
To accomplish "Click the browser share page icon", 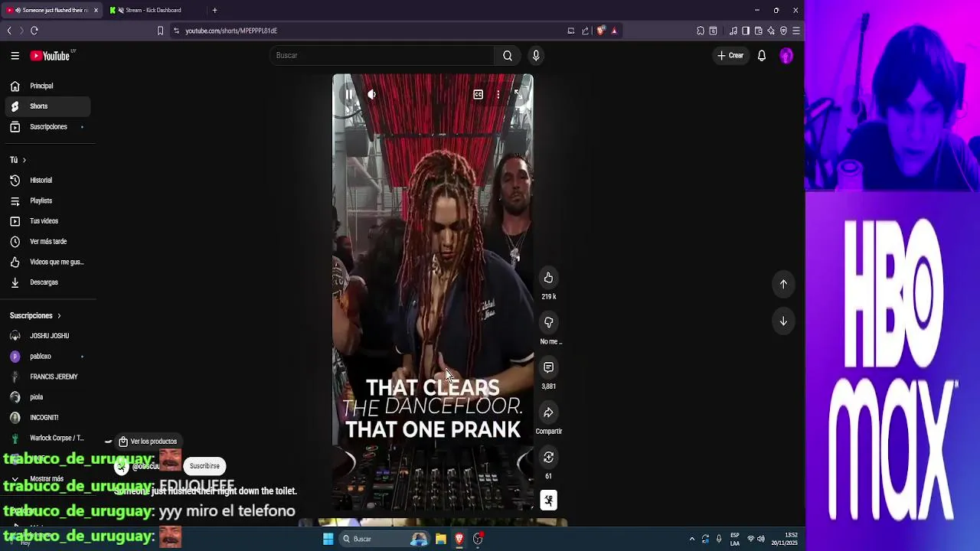I will [x=585, y=31].
